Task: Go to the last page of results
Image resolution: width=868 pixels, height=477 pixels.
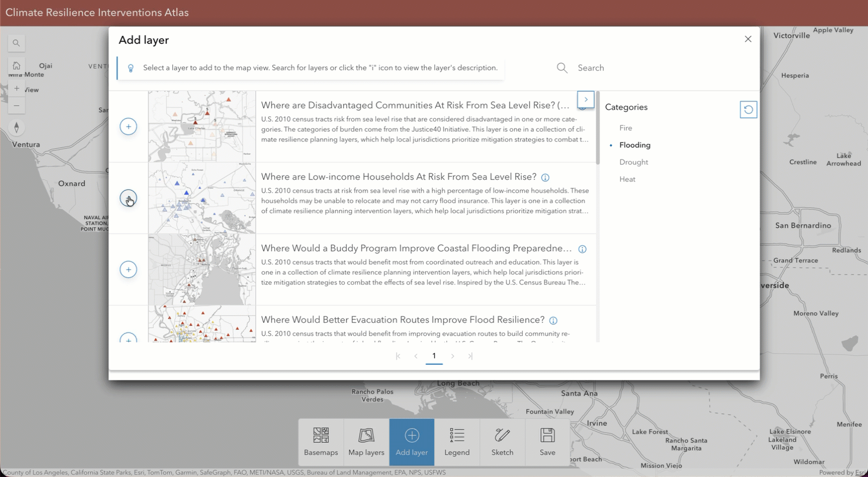Action: tap(470, 356)
